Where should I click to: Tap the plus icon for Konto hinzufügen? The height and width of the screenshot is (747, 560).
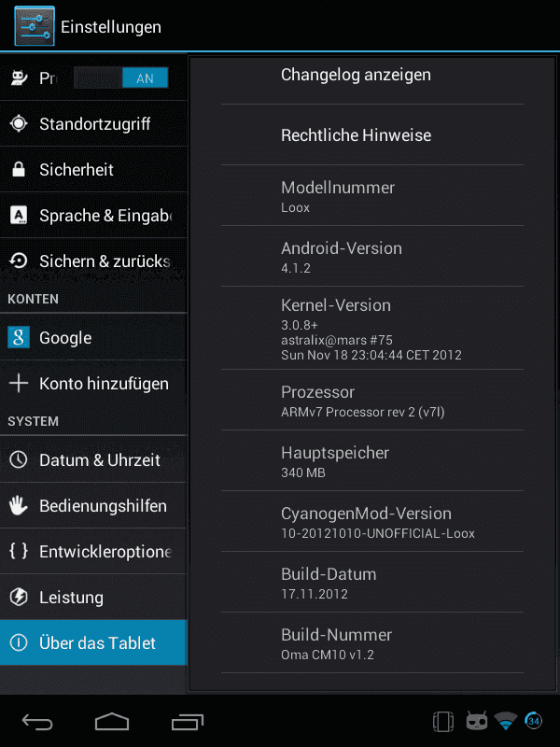19,383
